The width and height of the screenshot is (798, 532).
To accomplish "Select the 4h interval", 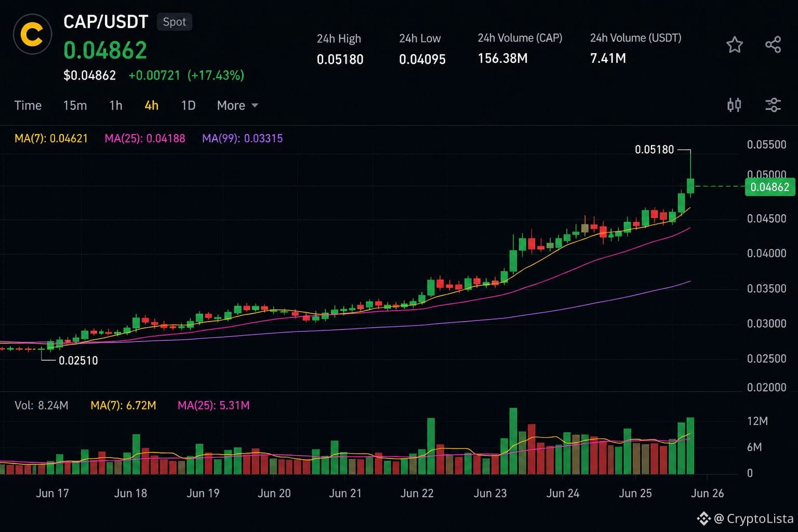I will pos(151,105).
